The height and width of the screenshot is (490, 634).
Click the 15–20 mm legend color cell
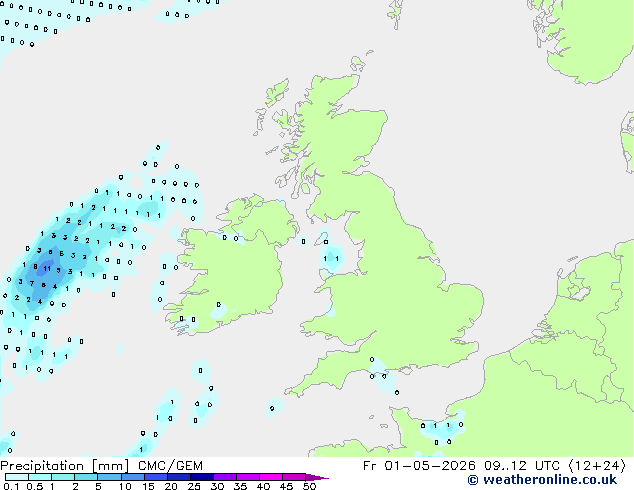[155, 477]
